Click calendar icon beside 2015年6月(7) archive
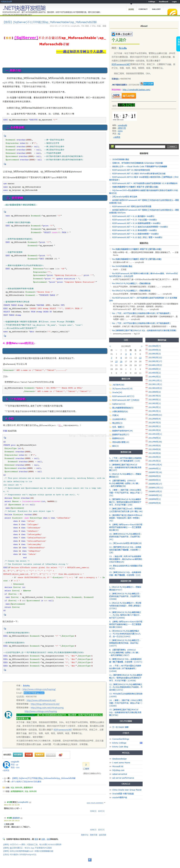 [x=147, y=346]
